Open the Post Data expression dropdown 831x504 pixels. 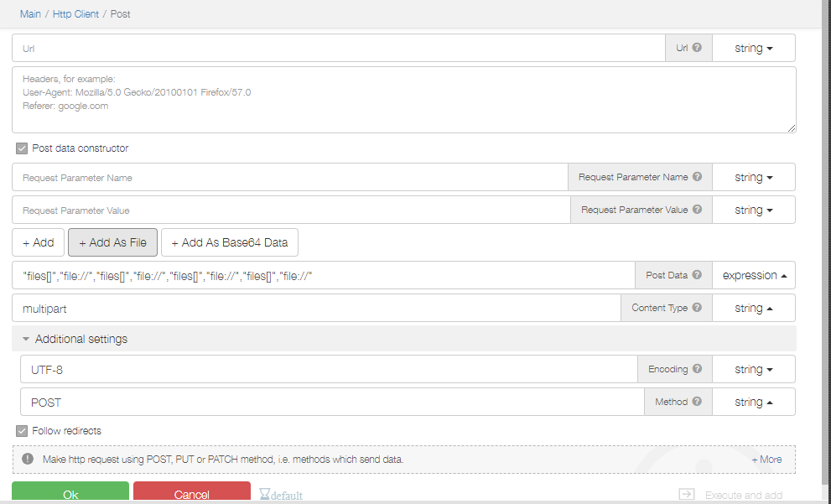[753, 276]
